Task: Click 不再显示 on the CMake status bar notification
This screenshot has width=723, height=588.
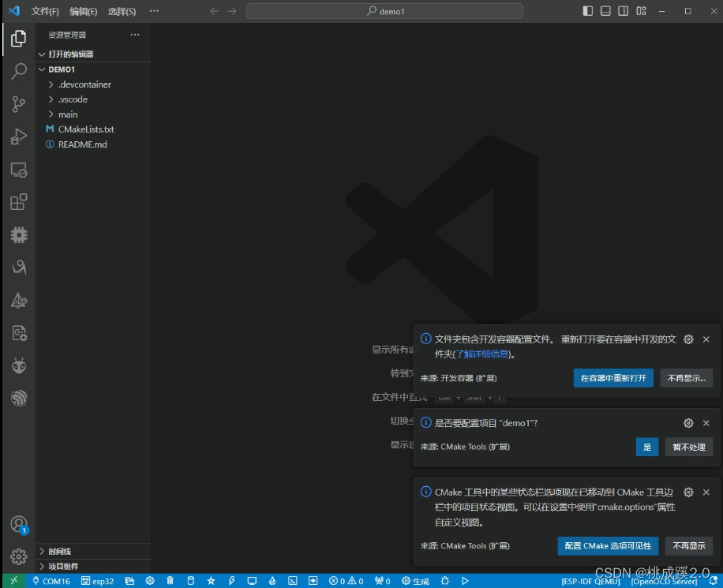Action: pyautogui.click(x=689, y=546)
